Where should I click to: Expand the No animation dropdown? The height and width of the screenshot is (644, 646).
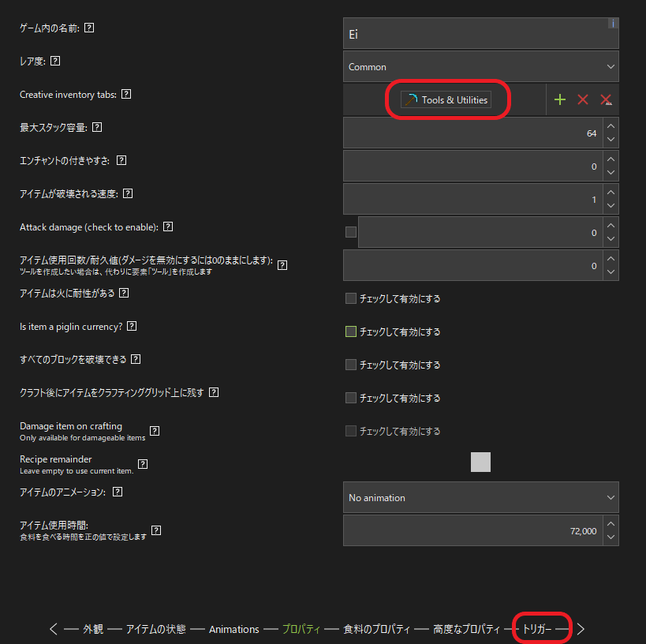pos(480,498)
